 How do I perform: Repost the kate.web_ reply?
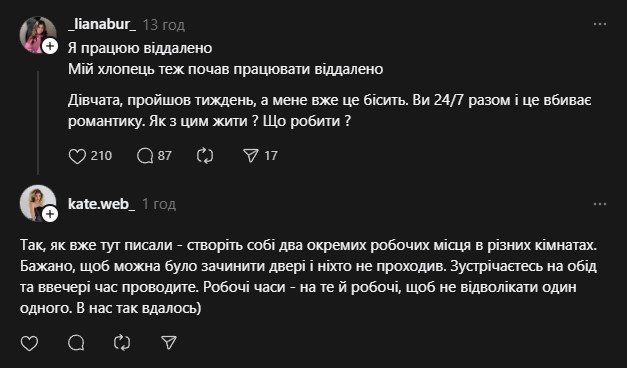[x=122, y=343]
